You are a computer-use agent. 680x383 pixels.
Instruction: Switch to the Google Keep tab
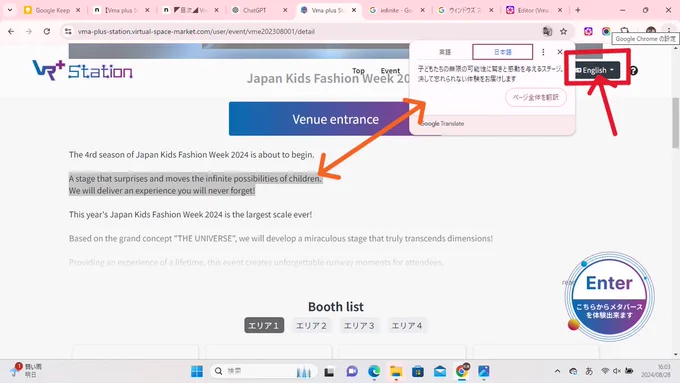(x=52, y=10)
